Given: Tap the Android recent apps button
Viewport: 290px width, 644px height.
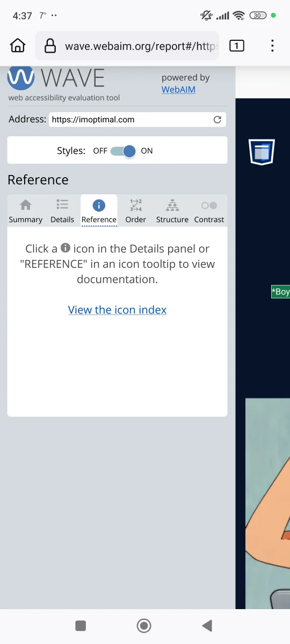Looking at the screenshot, I should click(81, 625).
